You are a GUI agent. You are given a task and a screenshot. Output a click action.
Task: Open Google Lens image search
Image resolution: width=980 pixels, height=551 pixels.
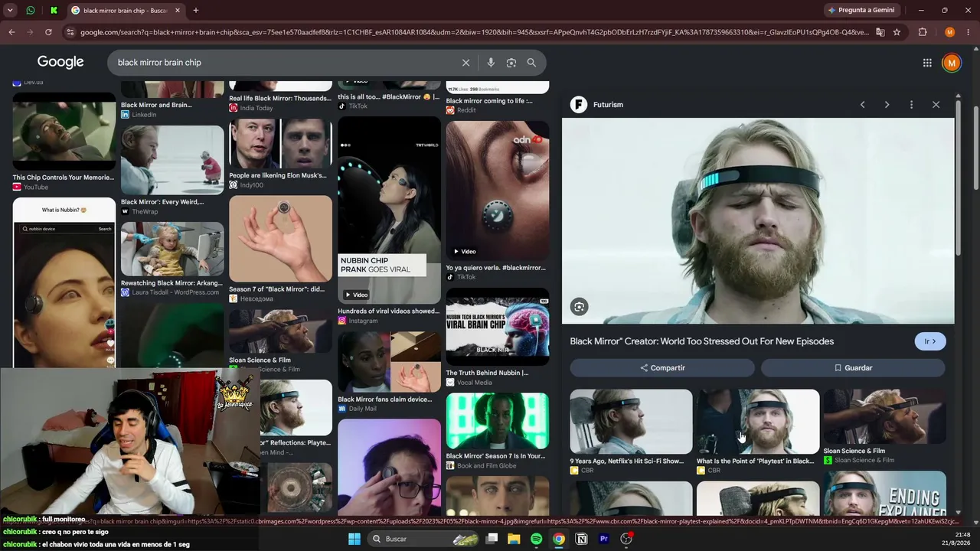[x=511, y=63]
